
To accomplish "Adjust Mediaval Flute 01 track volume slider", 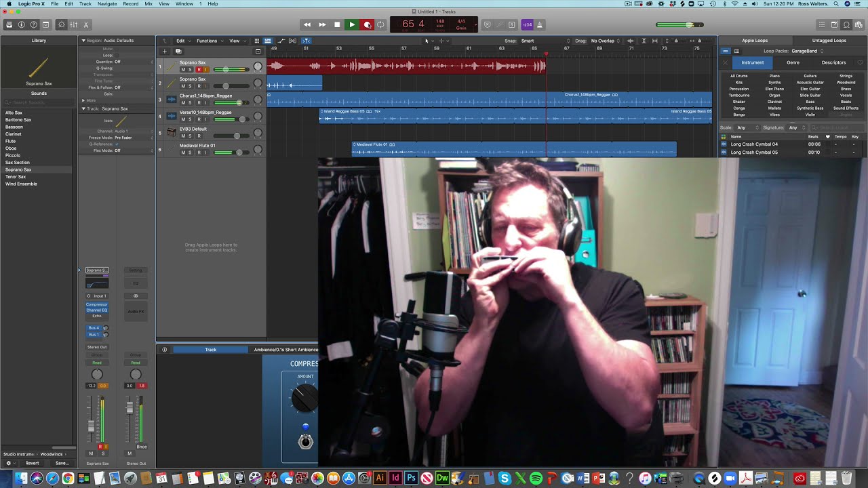I will click(231, 152).
